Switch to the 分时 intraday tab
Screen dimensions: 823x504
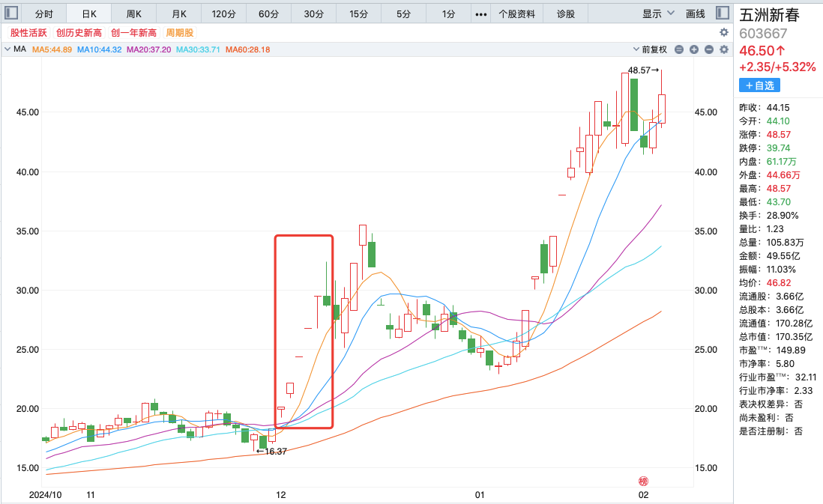pos(44,14)
